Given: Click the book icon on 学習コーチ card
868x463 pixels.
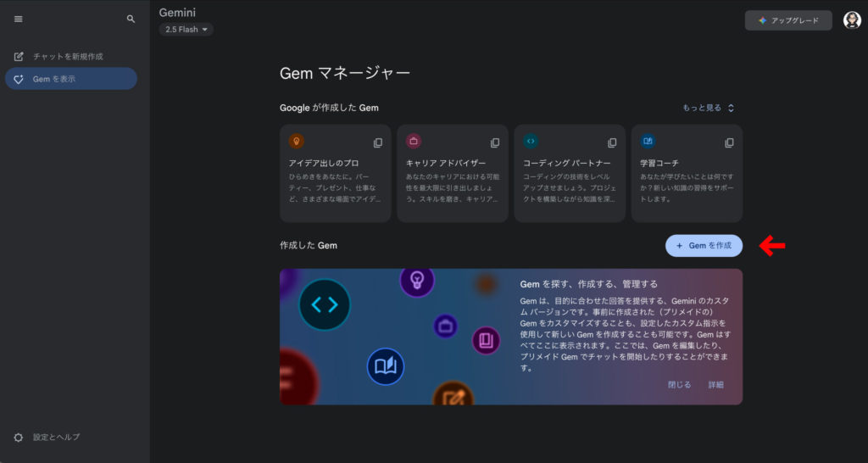Looking at the screenshot, I should [648, 142].
